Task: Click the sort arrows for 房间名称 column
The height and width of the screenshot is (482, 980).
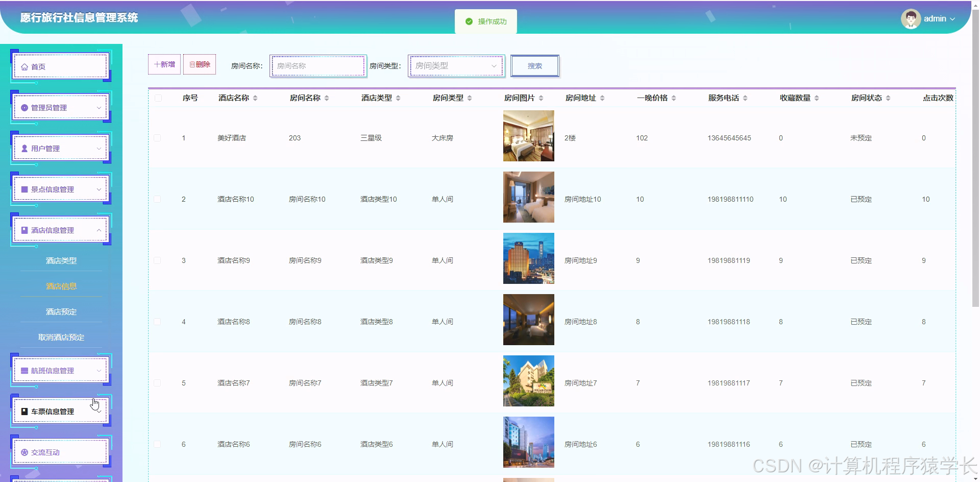Action: tap(327, 98)
